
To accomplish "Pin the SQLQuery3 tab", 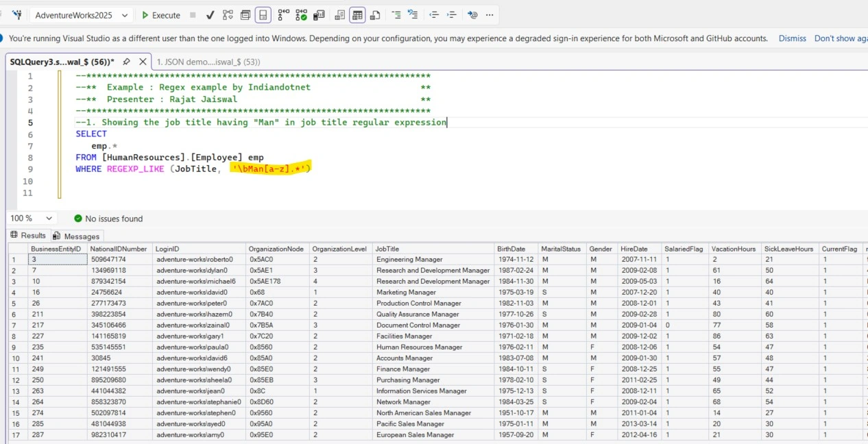I will click(125, 62).
